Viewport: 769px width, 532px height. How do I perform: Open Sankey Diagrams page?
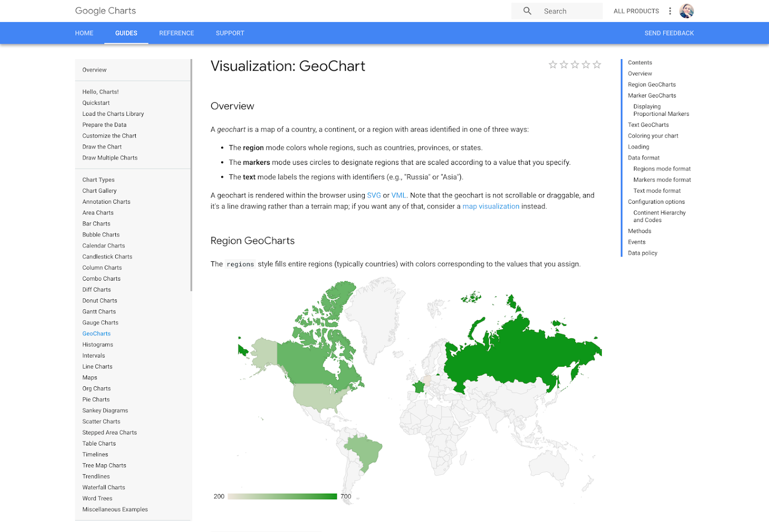105,411
